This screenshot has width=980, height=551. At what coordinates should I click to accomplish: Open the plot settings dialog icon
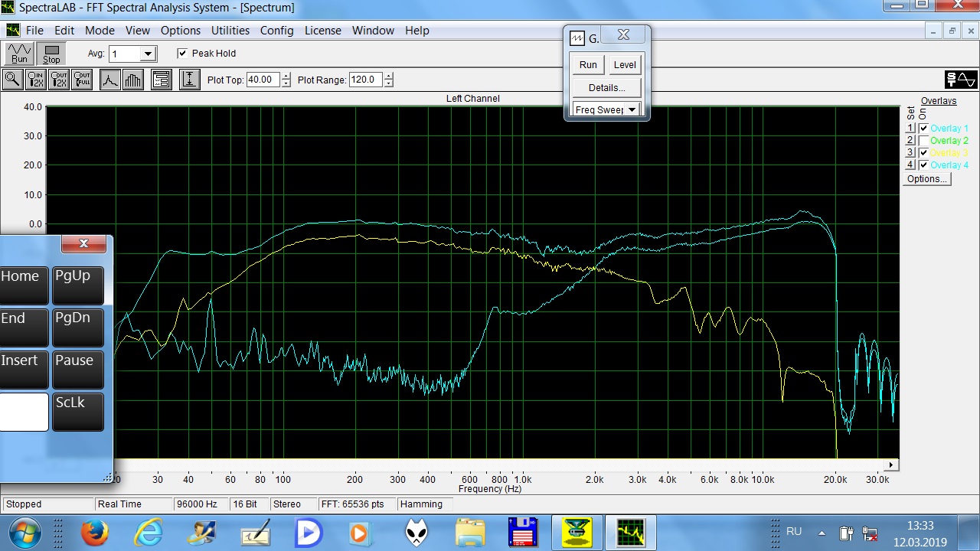point(161,80)
